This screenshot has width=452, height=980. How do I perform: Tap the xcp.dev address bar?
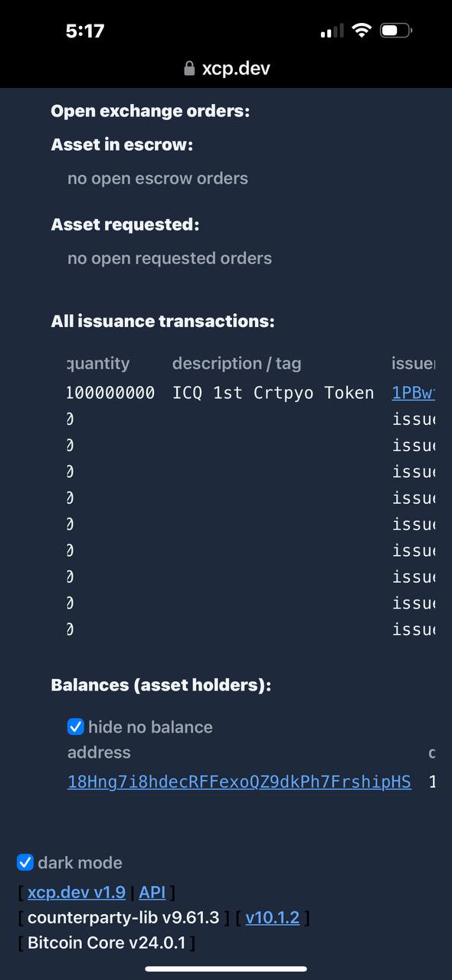point(227,69)
